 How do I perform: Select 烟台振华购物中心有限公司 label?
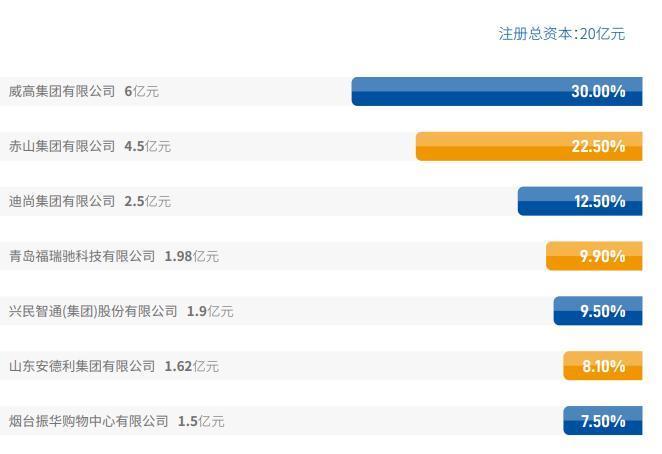[89, 421]
